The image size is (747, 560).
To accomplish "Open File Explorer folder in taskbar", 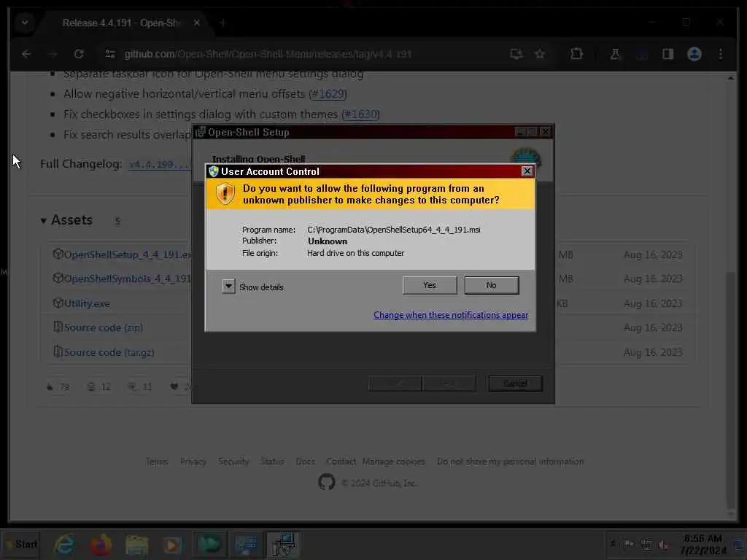I will click(136, 544).
